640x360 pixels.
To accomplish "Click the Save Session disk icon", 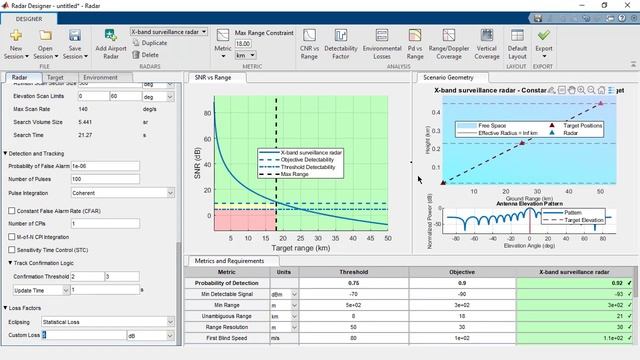I will tap(75, 36).
